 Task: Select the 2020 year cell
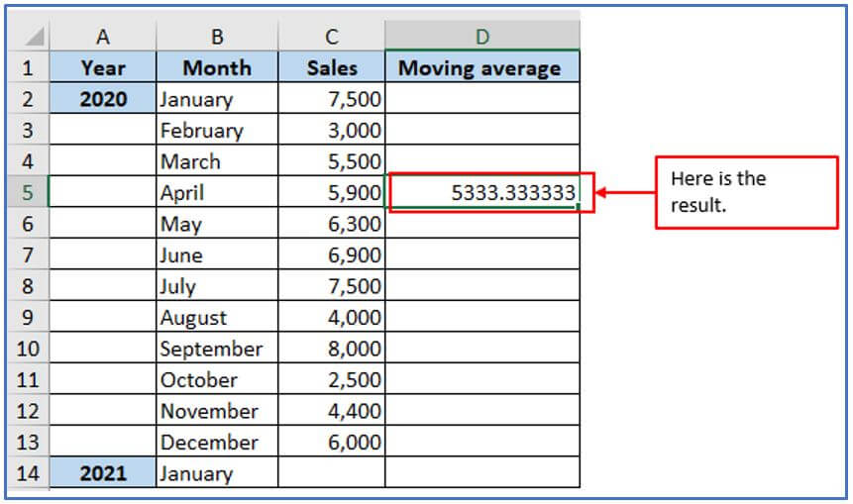click(103, 98)
